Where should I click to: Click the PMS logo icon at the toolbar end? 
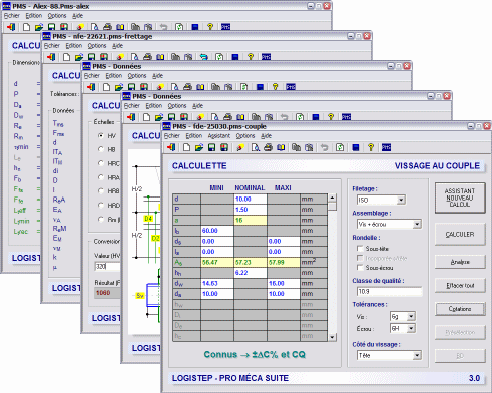tap(386, 147)
